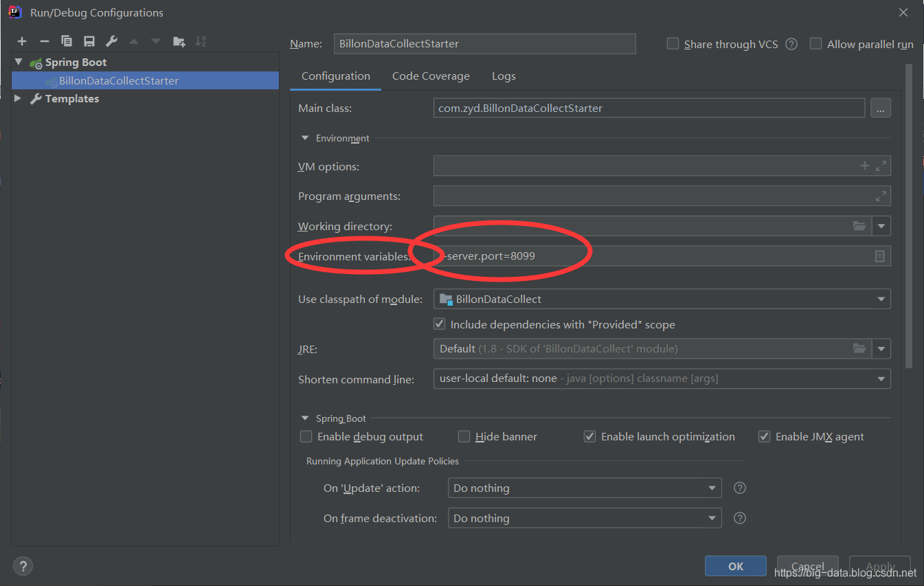Select BillonDataCollectStarter configuration in tree
Viewport: 924px width, 586px height.
pyautogui.click(x=145, y=80)
